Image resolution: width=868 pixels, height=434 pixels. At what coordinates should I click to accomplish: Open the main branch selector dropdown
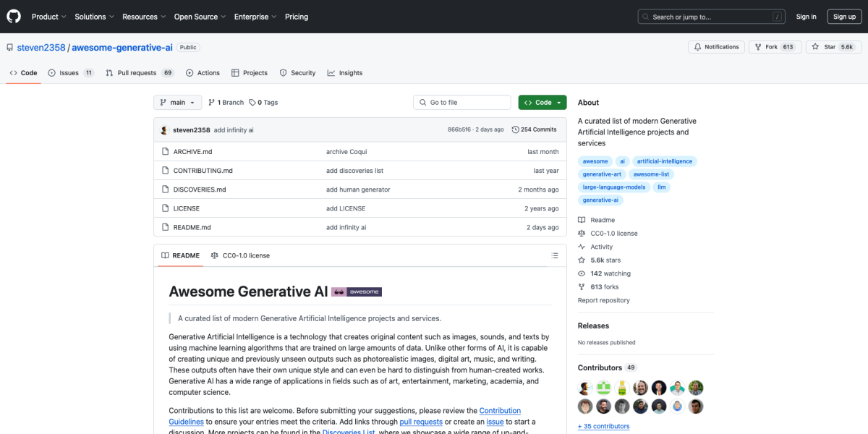coord(177,103)
